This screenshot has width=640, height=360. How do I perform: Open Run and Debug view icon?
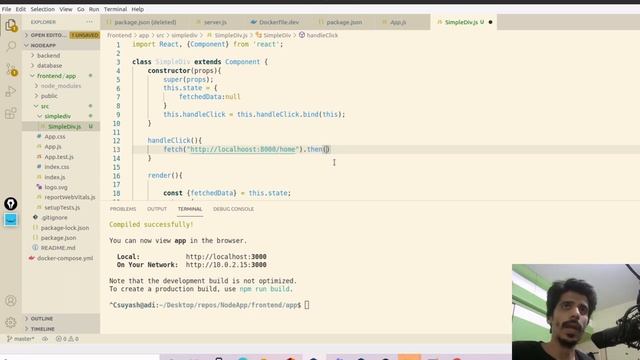11,91
